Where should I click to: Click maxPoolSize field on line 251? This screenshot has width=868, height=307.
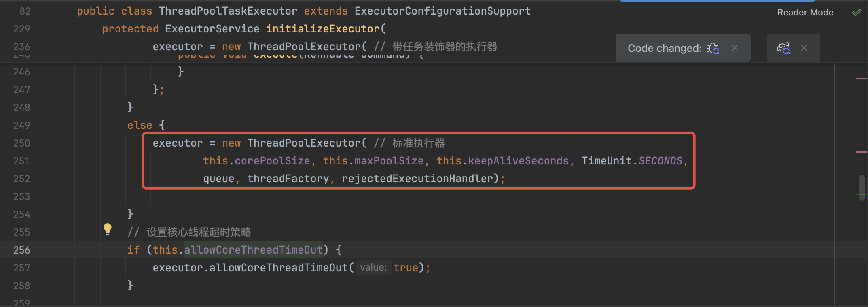coord(389,161)
